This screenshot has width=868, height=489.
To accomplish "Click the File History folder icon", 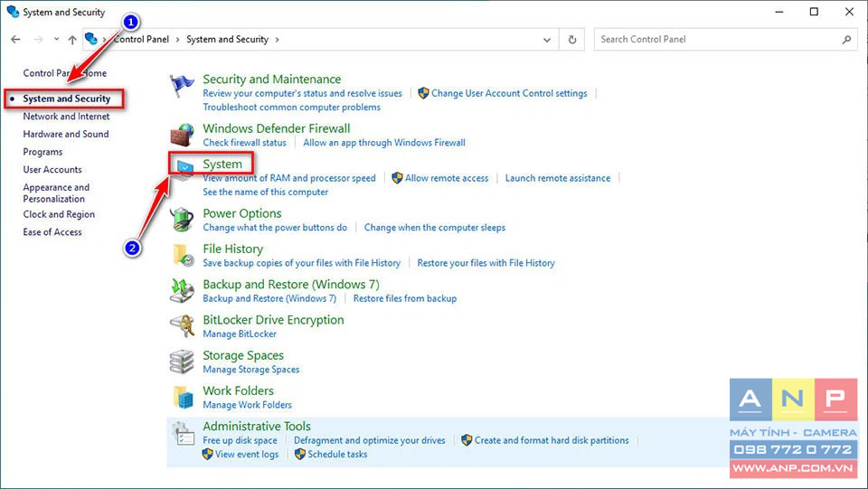I will click(x=183, y=256).
